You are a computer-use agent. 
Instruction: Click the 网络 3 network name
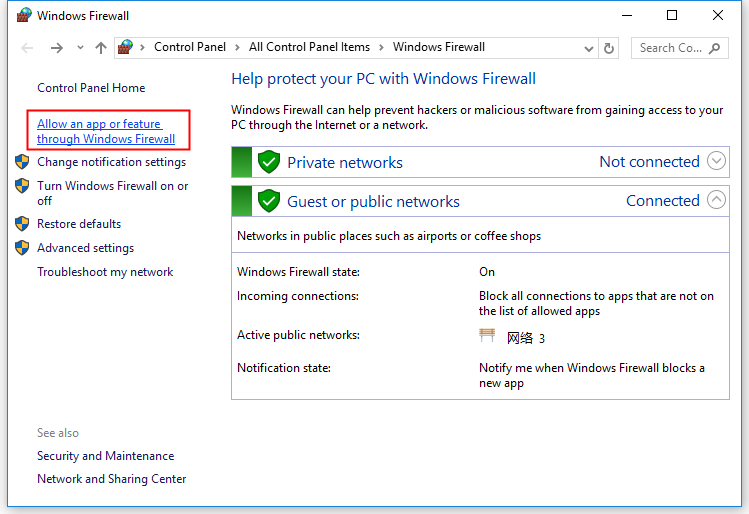(x=526, y=338)
